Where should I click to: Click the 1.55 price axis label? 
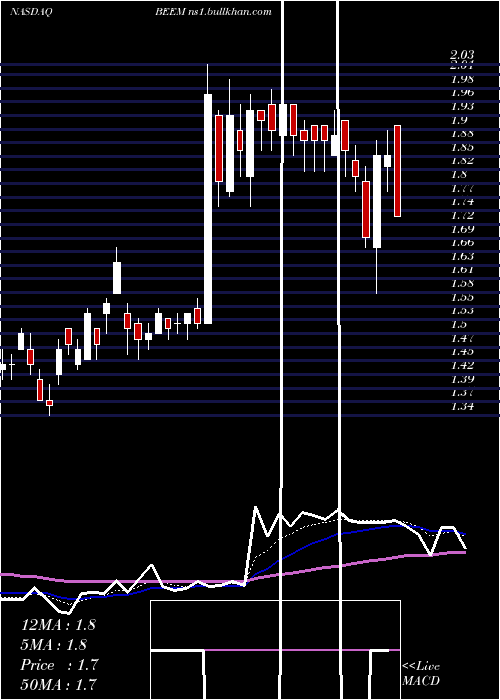click(462, 297)
